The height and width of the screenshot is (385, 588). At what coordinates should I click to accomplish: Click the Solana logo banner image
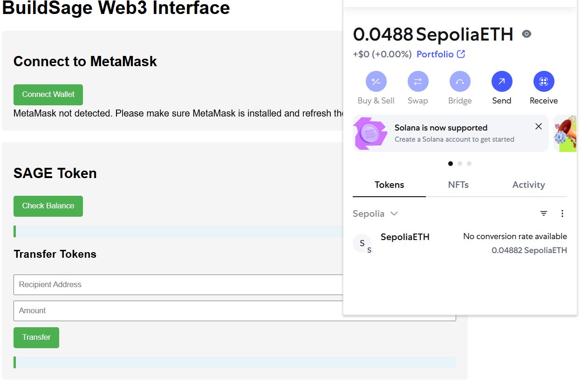coord(370,133)
